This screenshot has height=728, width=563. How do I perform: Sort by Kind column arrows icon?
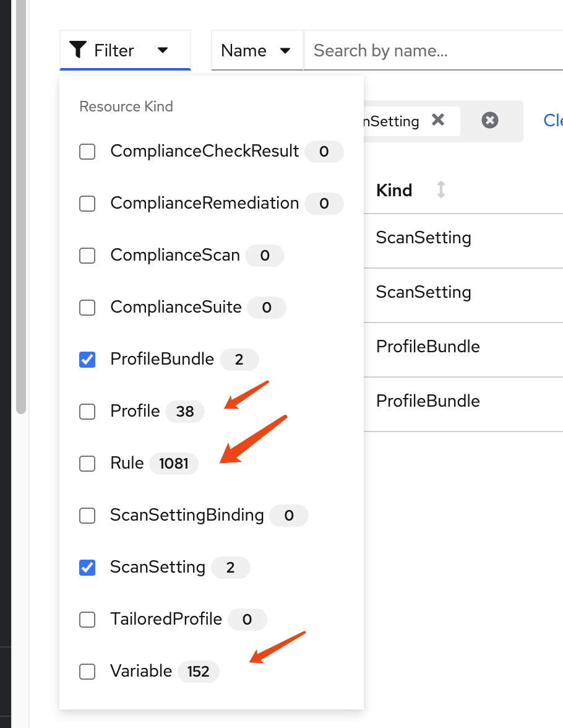click(x=441, y=190)
